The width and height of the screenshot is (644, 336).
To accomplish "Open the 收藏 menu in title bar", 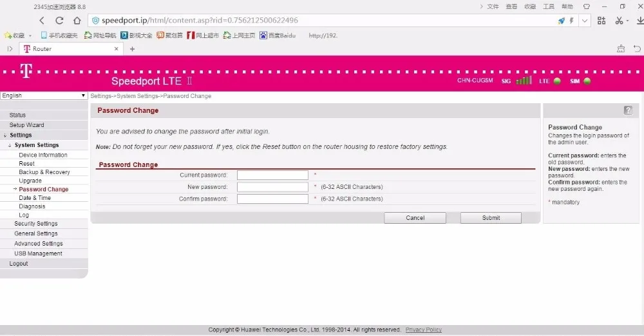I will click(x=530, y=6).
